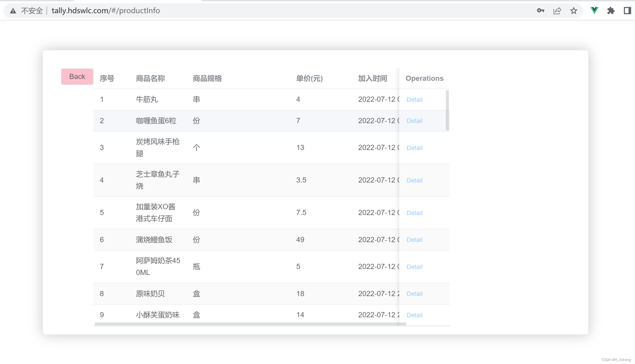
Task: Click the 个 specification cell
Action: point(196,148)
